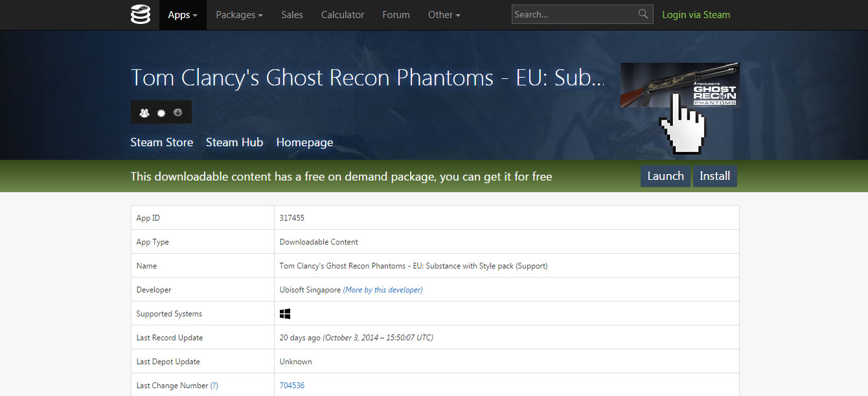
Task: Open the Sales page
Action: coord(292,15)
